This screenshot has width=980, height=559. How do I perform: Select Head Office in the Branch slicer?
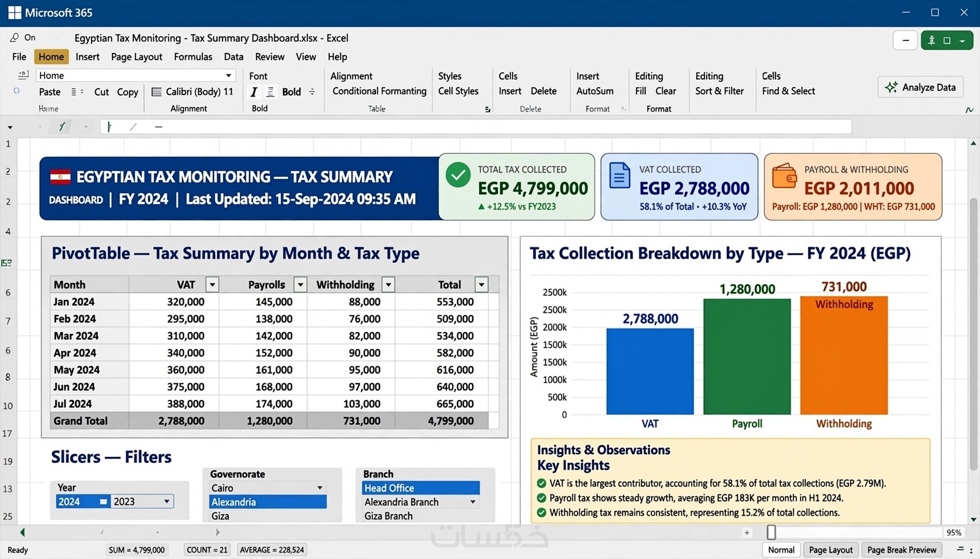point(421,488)
